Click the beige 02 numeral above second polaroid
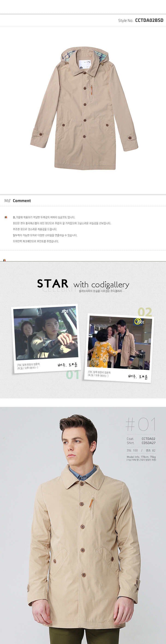166x644 pixels. (145, 312)
